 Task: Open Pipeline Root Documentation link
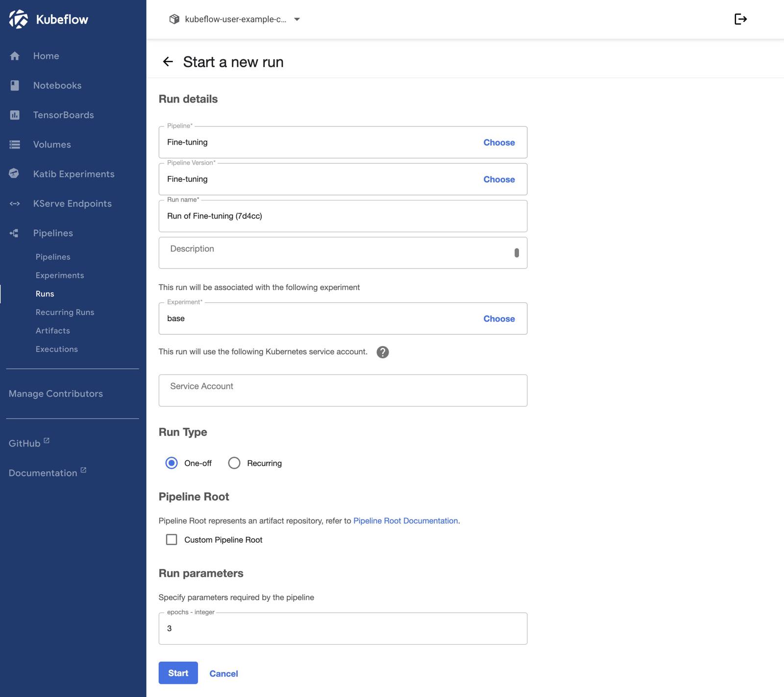pyautogui.click(x=406, y=521)
